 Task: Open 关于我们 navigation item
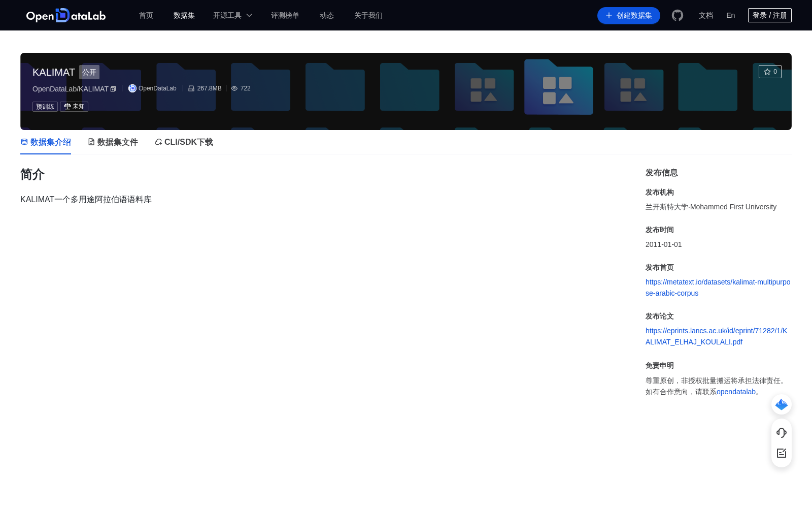coord(368,15)
